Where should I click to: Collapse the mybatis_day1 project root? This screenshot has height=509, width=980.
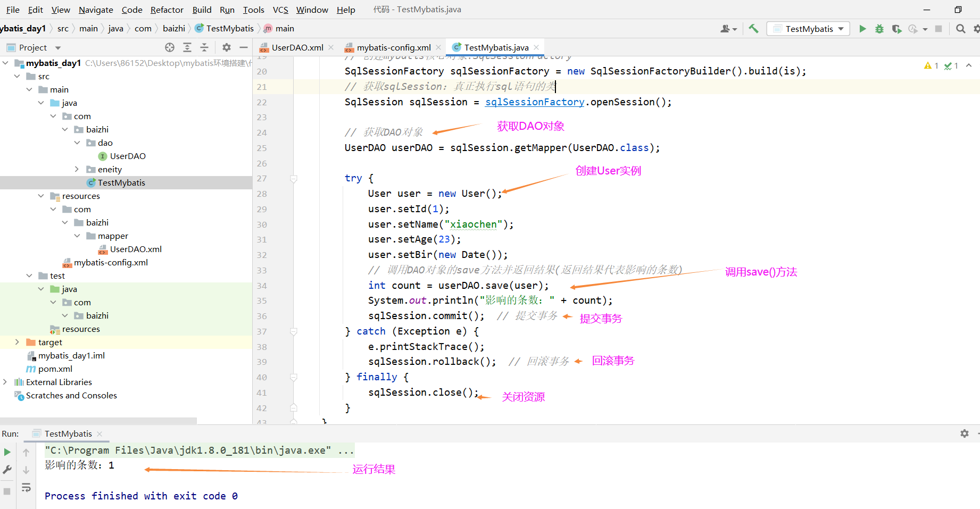[5, 63]
